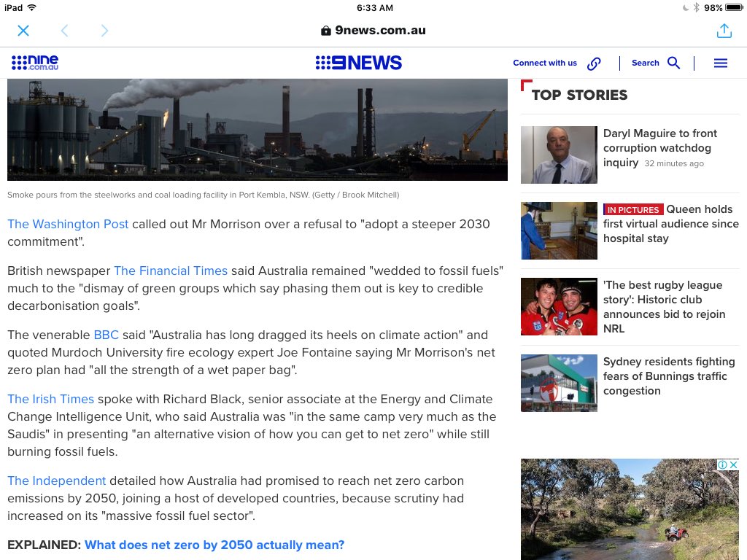
Task: Open Connect with us
Action: (x=545, y=63)
